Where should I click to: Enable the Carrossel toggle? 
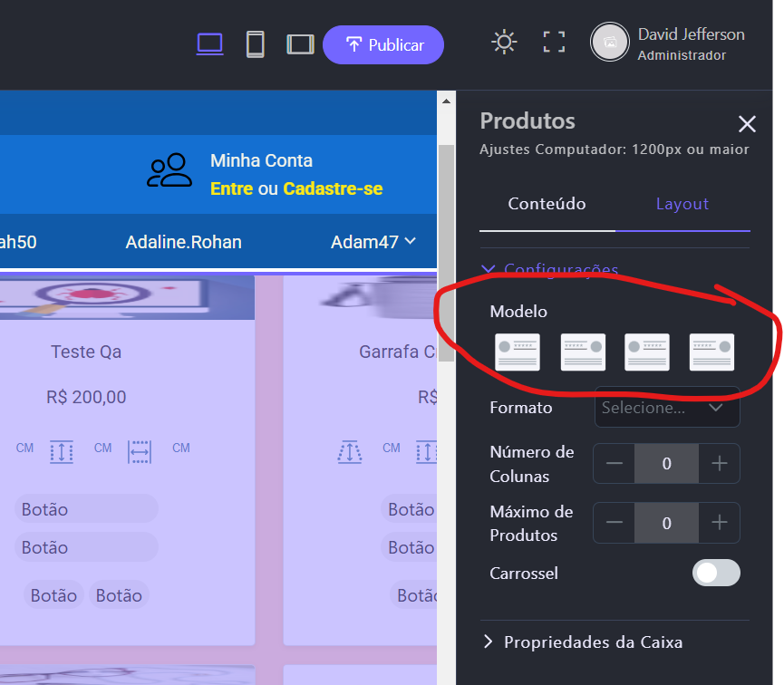point(716,573)
